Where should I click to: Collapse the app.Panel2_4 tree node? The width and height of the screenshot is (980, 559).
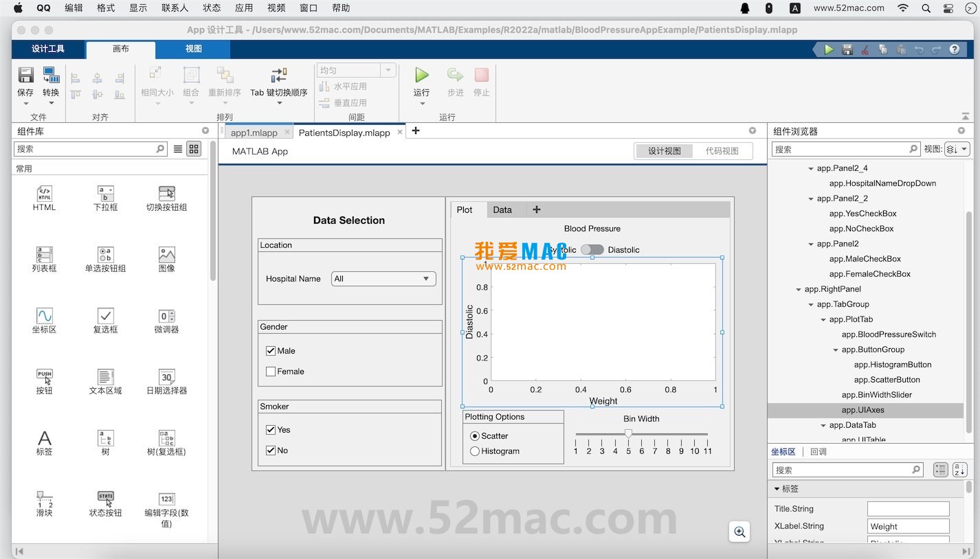(811, 168)
